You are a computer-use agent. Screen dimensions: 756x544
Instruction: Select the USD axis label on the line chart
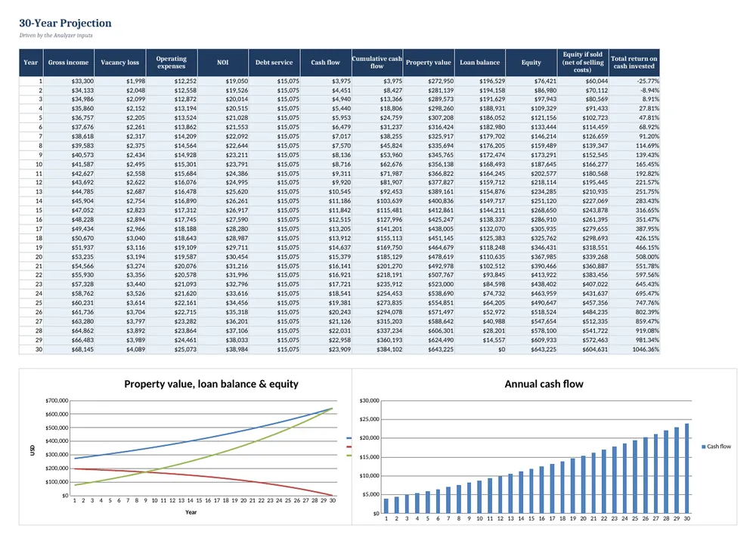coord(33,450)
